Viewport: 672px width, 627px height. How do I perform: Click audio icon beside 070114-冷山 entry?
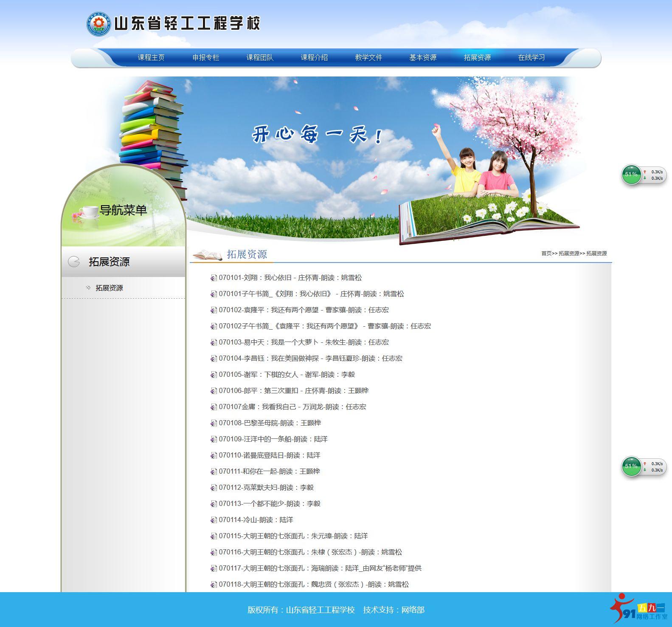tap(214, 520)
